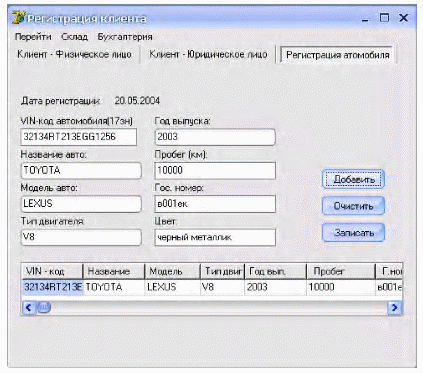Click the Записать button

(353, 233)
